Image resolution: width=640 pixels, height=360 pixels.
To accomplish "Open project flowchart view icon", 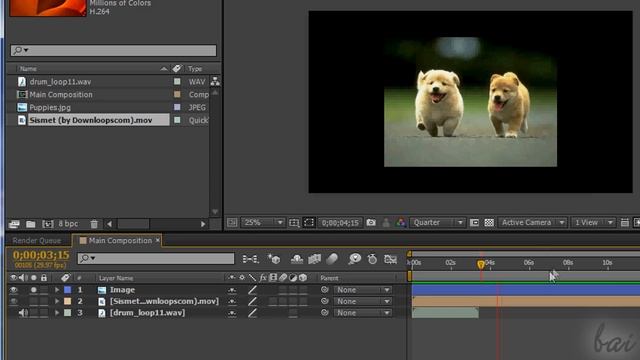I will (x=215, y=82).
